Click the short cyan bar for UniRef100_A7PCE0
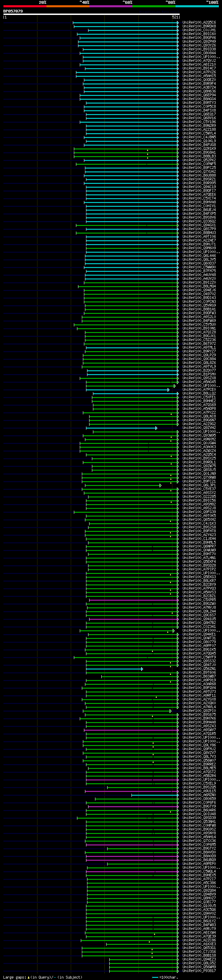Viewport: 222px width, 980px height. click(x=128, y=390)
